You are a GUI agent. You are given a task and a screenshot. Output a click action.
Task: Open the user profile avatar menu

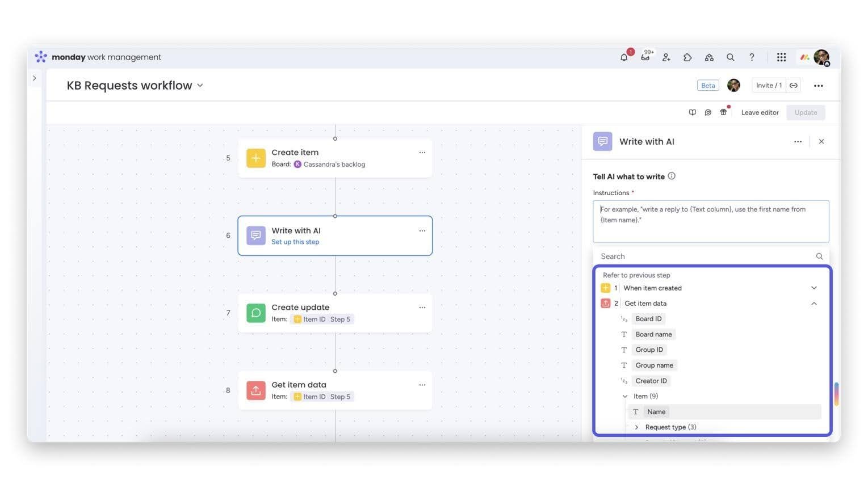coord(821,57)
